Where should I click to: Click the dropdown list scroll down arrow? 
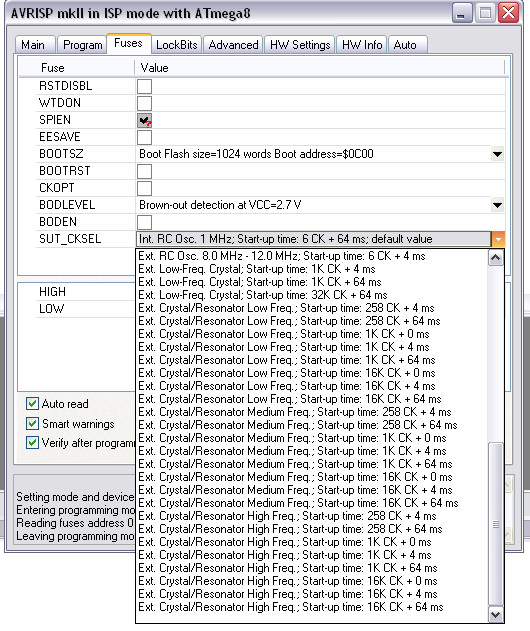495,615
